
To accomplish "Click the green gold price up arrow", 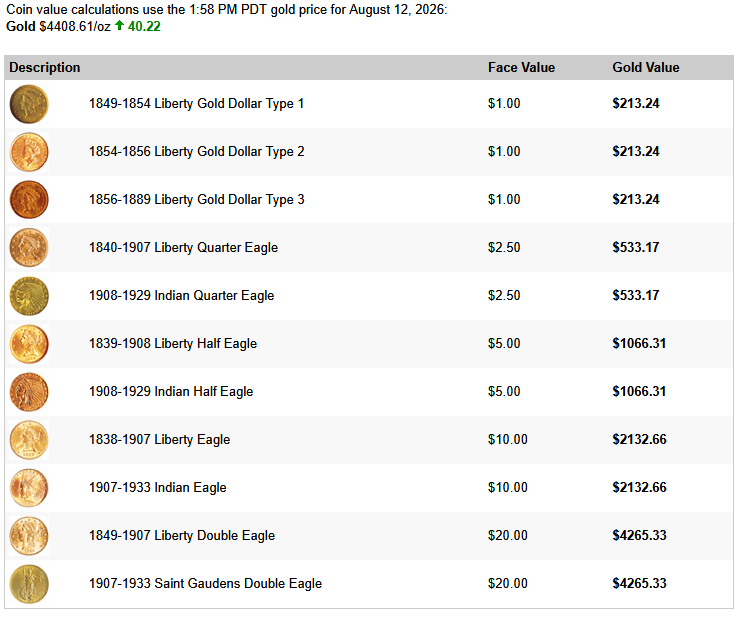I will point(119,25).
